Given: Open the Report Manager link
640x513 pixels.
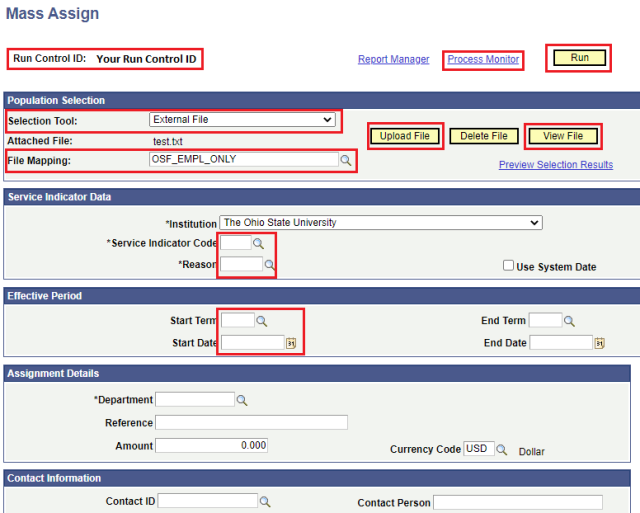Looking at the screenshot, I should click(393, 60).
